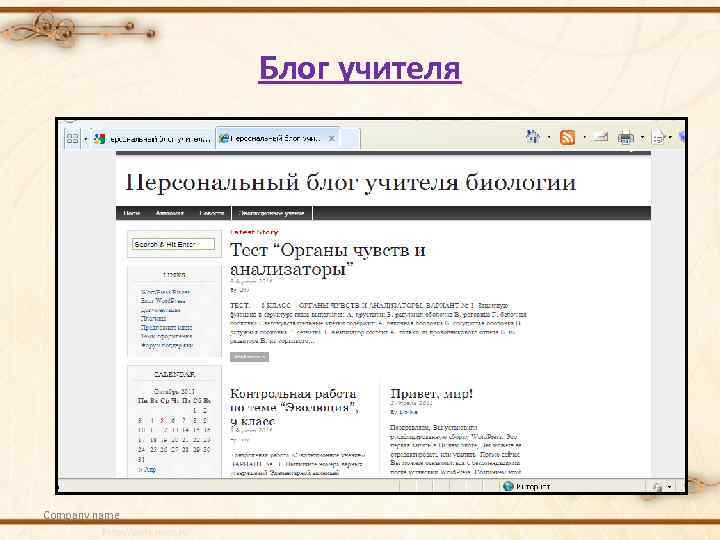
Task: Click the author link under Привет, мир!
Action: click(407, 412)
